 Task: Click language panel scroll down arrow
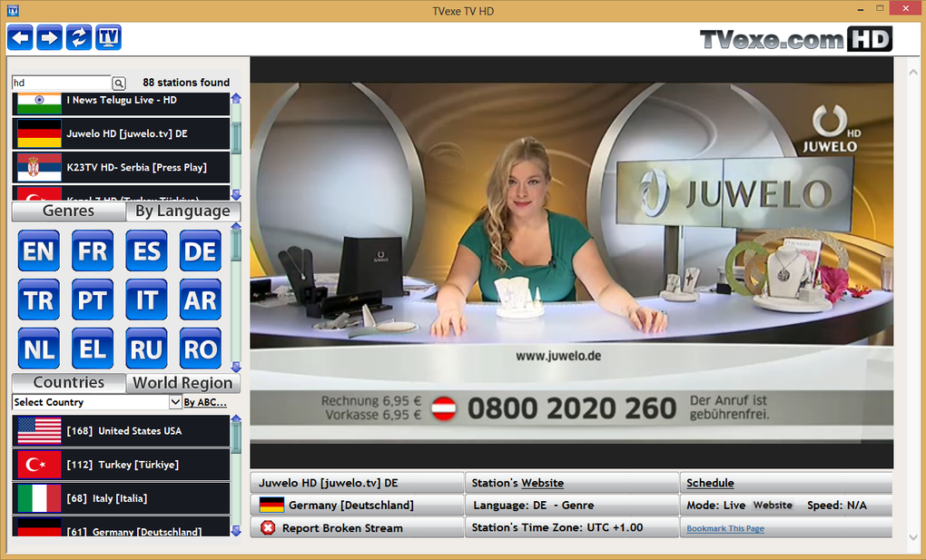(236, 367)
